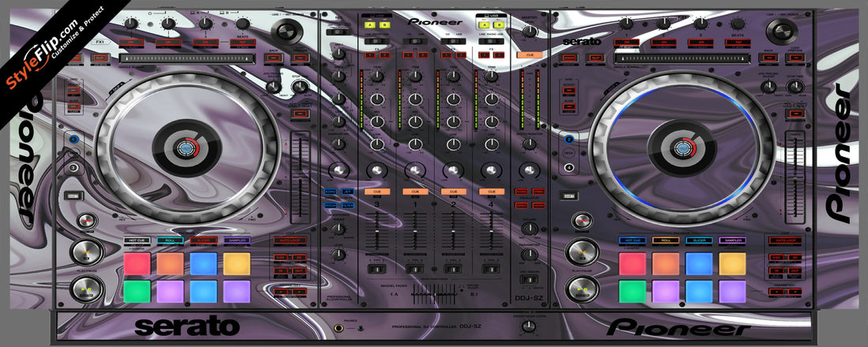Click the front panel PHONES jack
Viewport: 868px width, 347px height.
point(338,328)
